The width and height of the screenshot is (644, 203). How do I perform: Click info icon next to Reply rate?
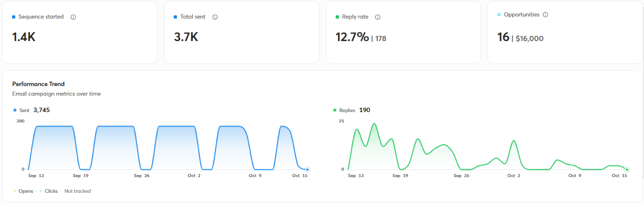(x=378, y=17)
